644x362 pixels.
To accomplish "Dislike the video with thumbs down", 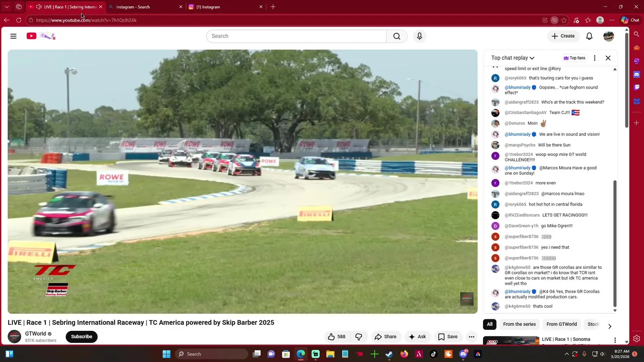I will click(359, 337).
